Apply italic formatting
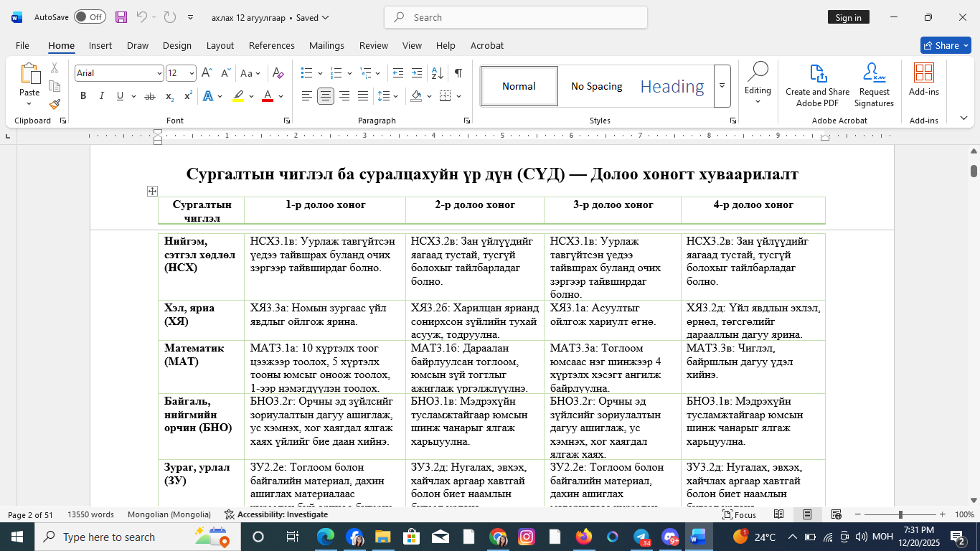The width and height of the screenshot is (980, 551). [x=100, y=95]
